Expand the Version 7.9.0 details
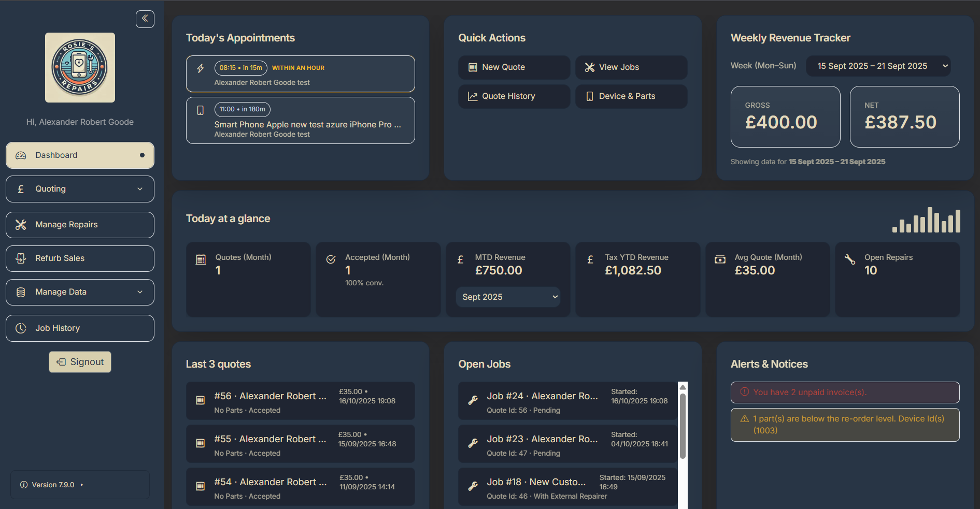 [x=53, y=485]
